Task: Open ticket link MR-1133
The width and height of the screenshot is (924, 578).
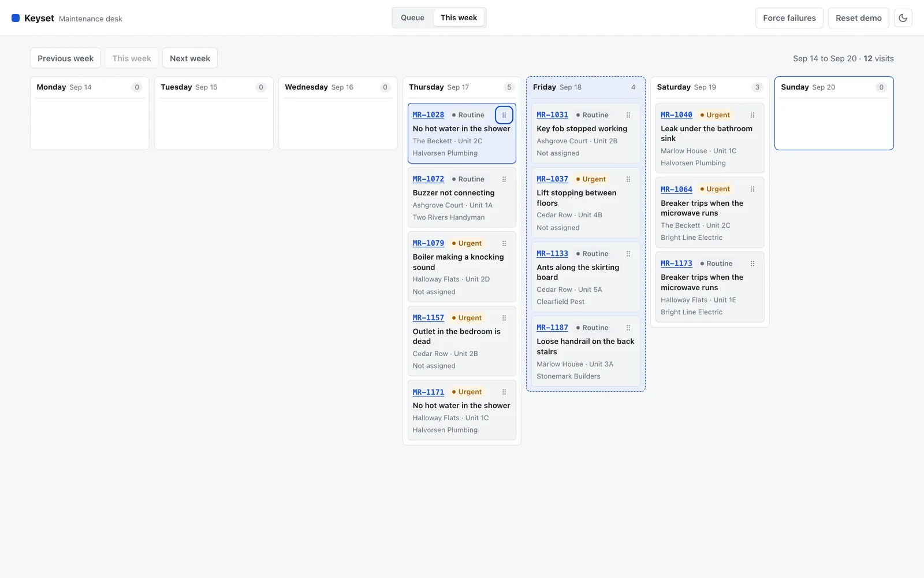Action: pos(552,254)
